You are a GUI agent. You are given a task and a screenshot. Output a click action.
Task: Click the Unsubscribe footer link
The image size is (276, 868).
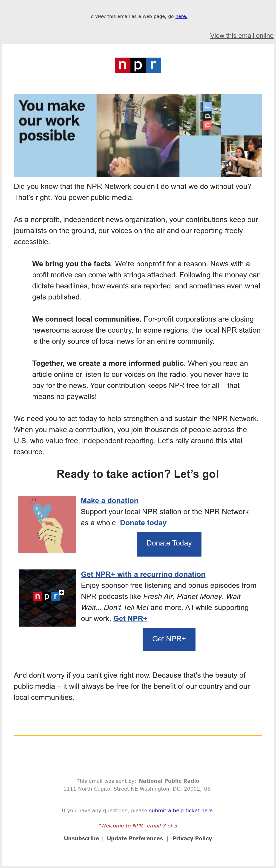pos(81,838)
